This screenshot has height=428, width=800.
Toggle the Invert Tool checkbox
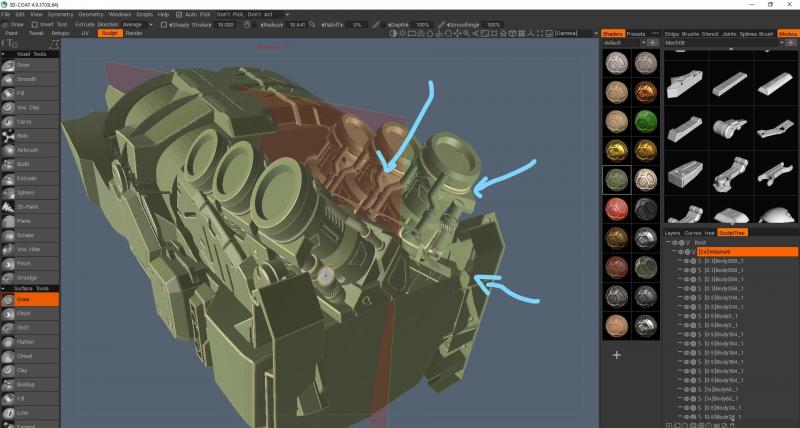(33, 24)
